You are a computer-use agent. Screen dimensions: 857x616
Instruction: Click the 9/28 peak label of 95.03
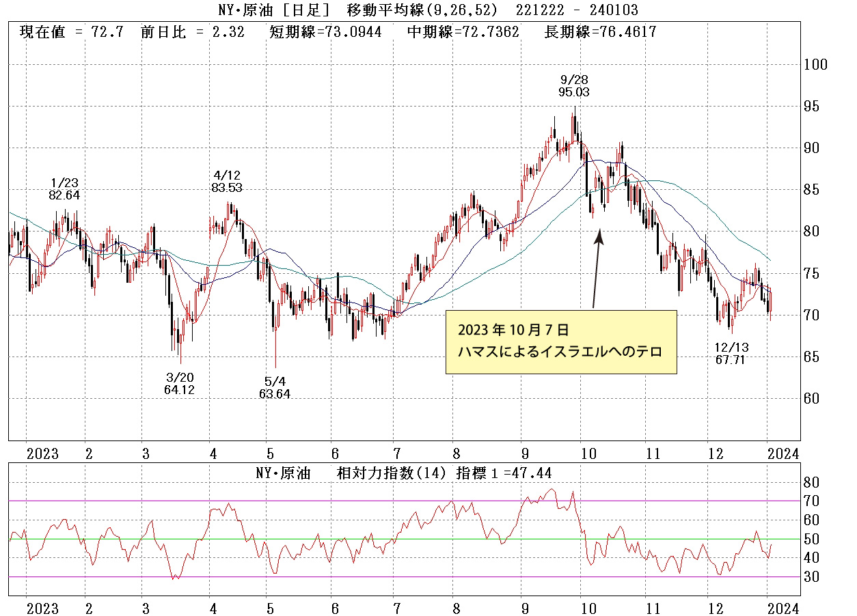(x=573, y=86)
